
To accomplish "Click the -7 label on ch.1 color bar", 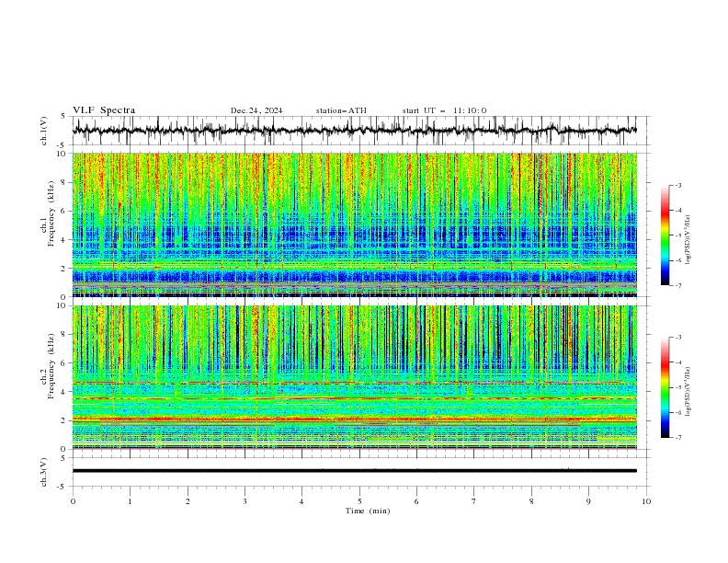I will click(x=677, y=285).
